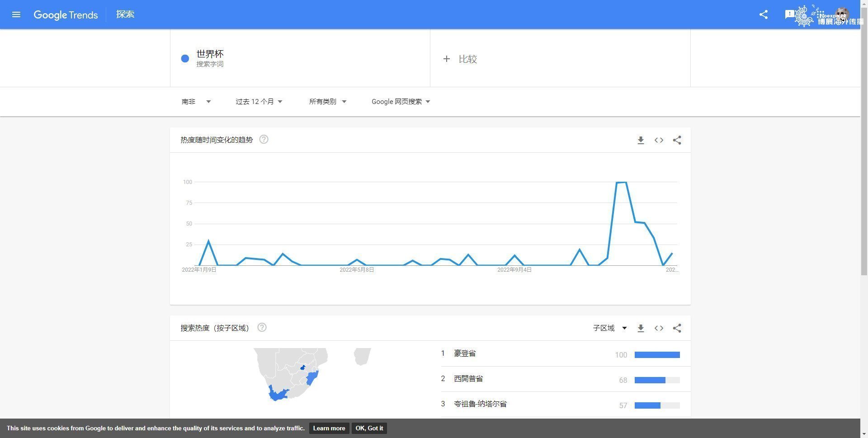The width and height of the screenshot is (868, 438).
Task: Download the interest over time chart CSV
Action: [641, 140]
